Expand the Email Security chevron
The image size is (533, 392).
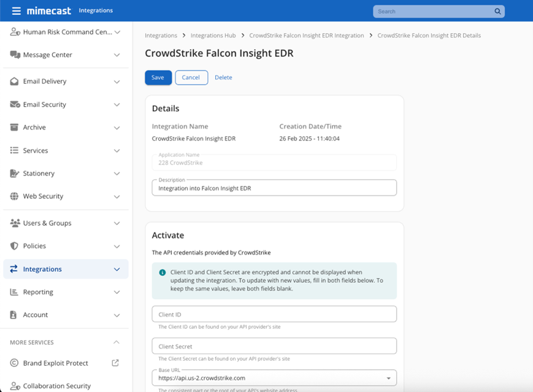coord(117,105)
